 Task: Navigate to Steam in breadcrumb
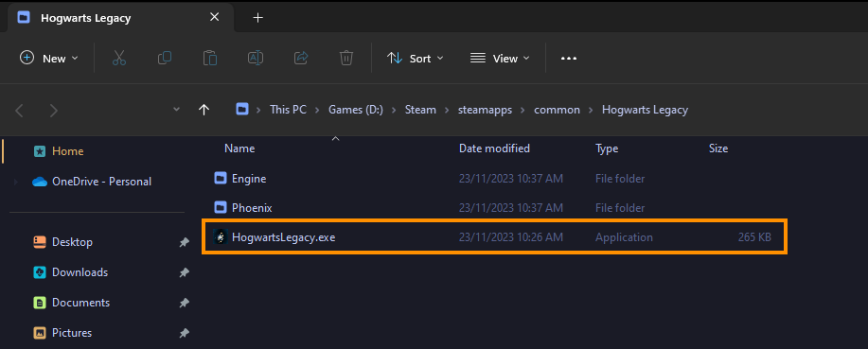[420, 110]
